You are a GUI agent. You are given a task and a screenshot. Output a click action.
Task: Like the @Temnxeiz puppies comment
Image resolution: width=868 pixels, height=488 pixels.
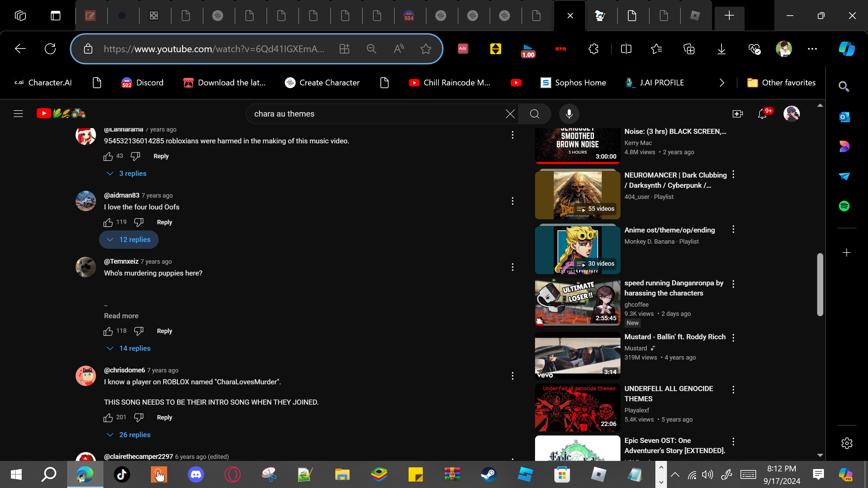click(x=108, y=331)
